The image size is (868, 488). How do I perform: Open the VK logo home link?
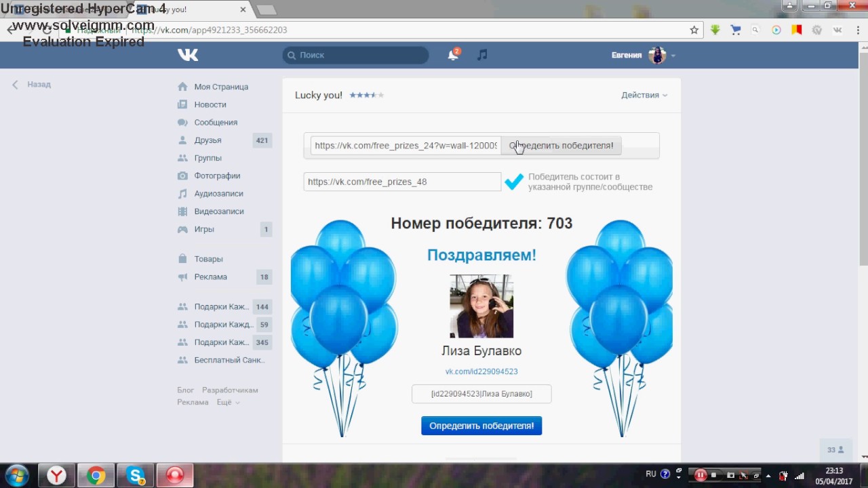[x=188, y=55]
